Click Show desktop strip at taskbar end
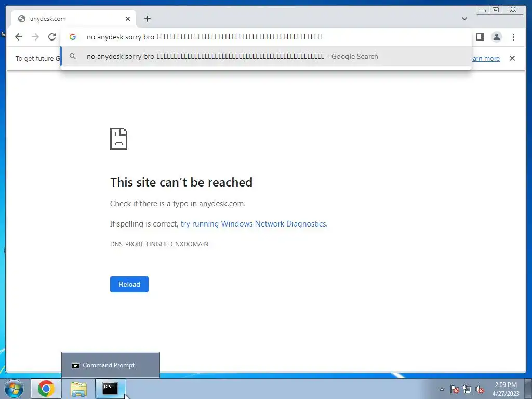Viewport: 532px width, 399px height. (528, 389)
